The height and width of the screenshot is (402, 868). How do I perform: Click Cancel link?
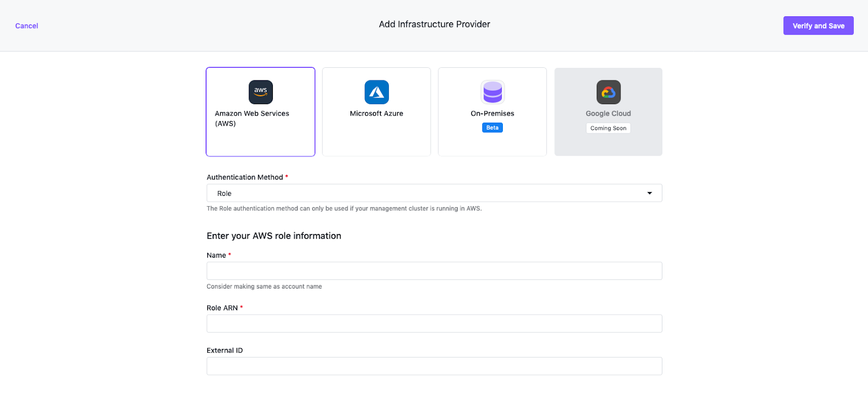27,26
